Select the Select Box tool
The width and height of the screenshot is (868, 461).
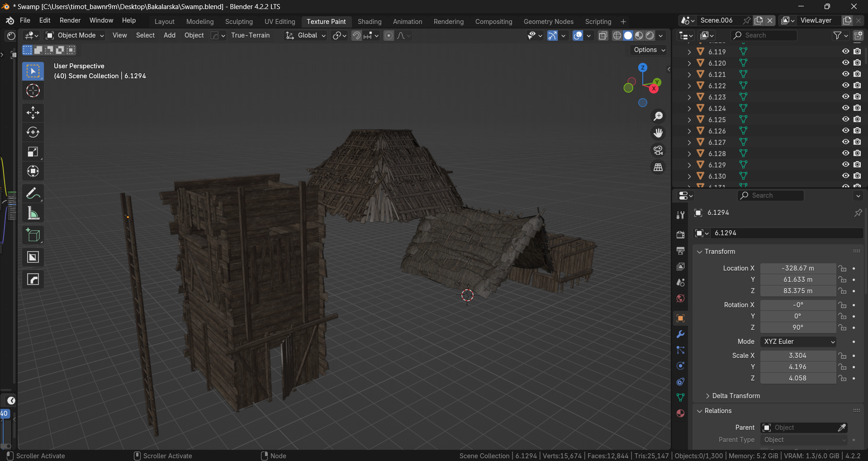click(x=33, y=71)
